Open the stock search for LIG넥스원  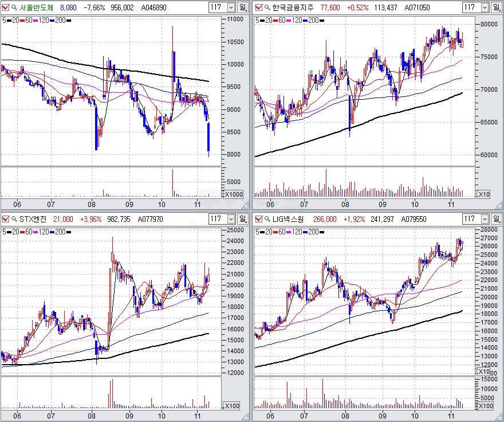pos(267,218)
